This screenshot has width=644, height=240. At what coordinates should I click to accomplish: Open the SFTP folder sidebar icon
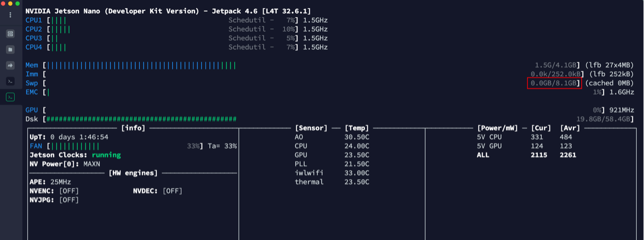10,50
